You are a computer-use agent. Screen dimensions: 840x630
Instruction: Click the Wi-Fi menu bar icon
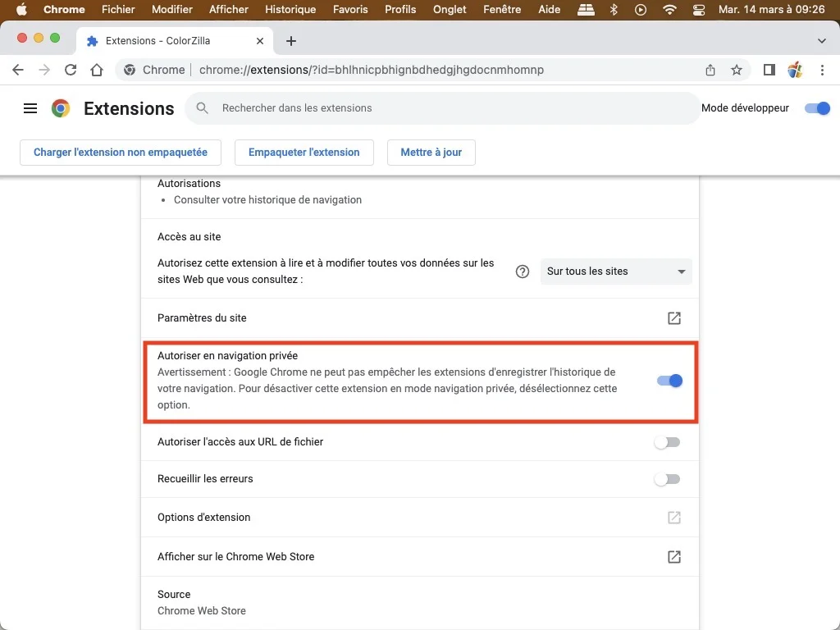pyautogui.click(x=669, y=9)
